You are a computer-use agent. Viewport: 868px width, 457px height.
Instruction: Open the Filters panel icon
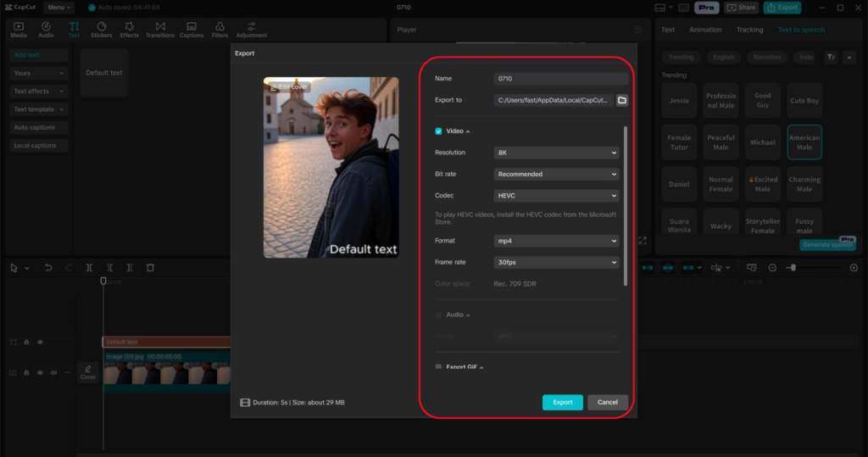coord(220,30)
